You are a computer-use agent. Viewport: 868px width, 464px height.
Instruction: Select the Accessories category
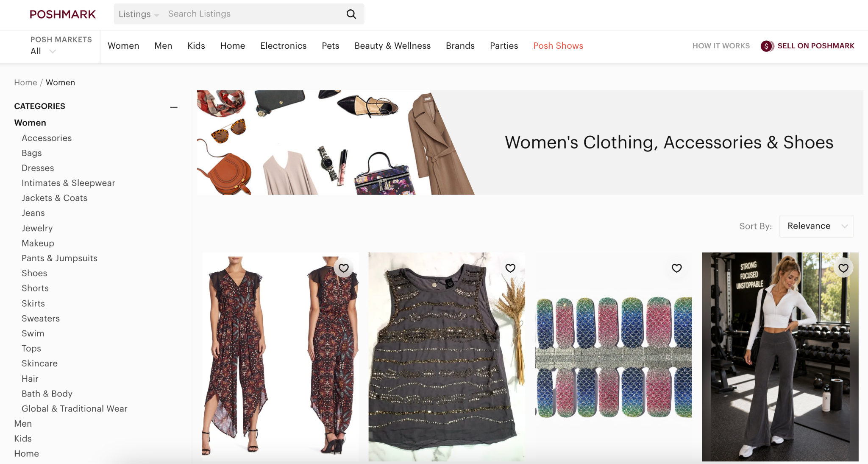[47, 138]
